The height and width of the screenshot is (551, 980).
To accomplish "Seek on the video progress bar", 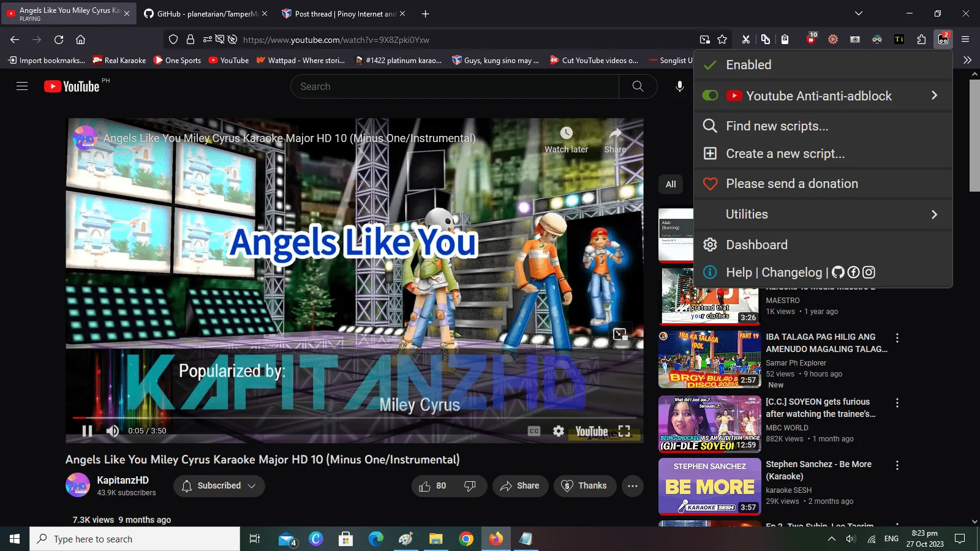I will 354,418.
